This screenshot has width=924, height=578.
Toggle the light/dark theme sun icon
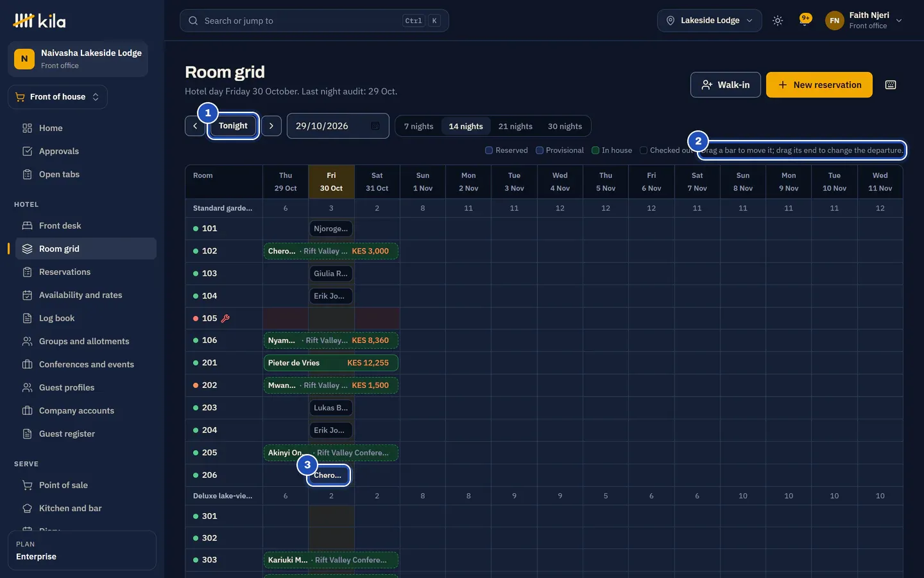tap(778, 21)
